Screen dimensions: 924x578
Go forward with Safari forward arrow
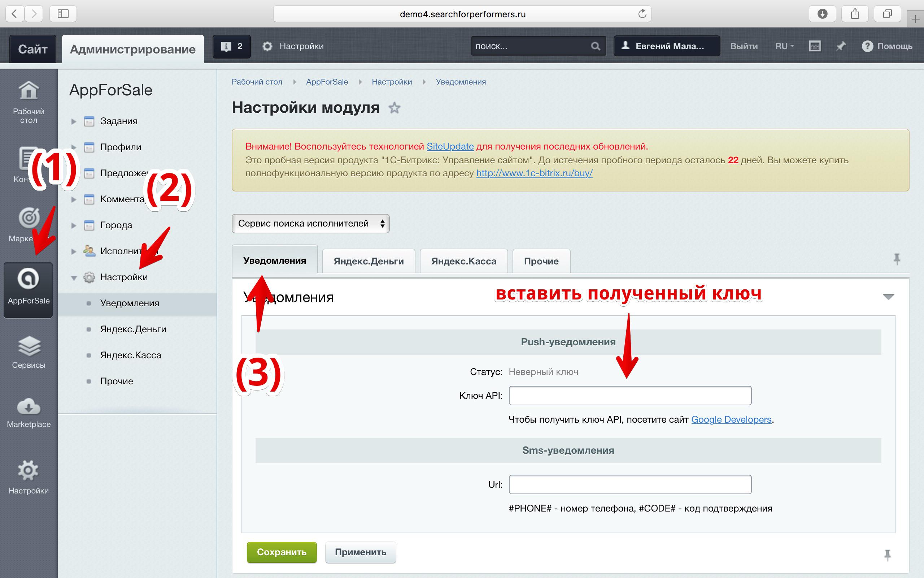tap(34, 14)
